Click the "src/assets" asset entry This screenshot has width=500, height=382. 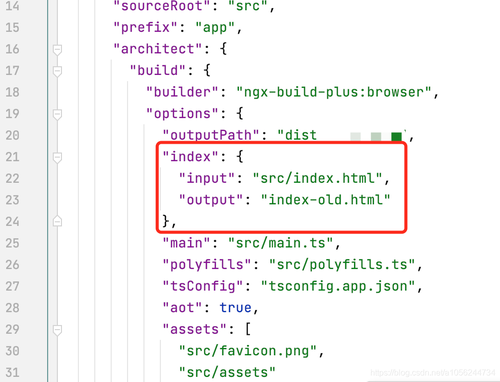click(227, 372)
